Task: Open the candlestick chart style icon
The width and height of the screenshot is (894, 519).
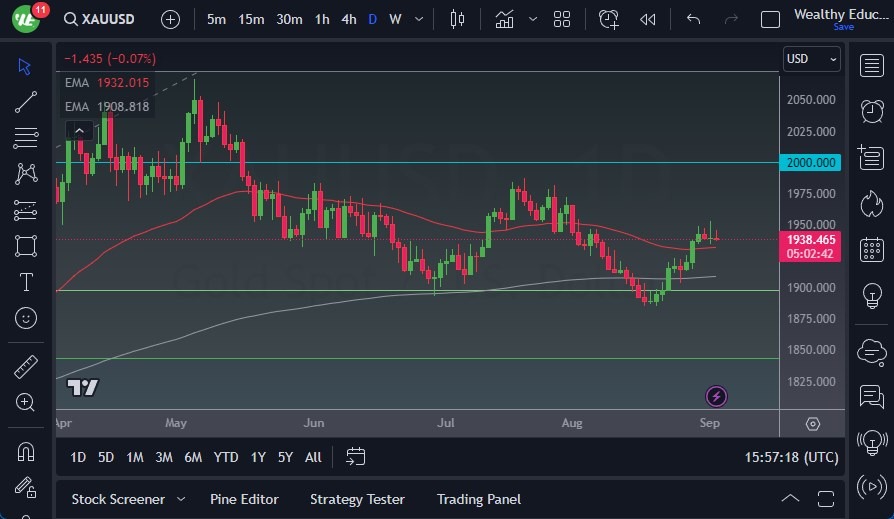Action: [458, 19]
